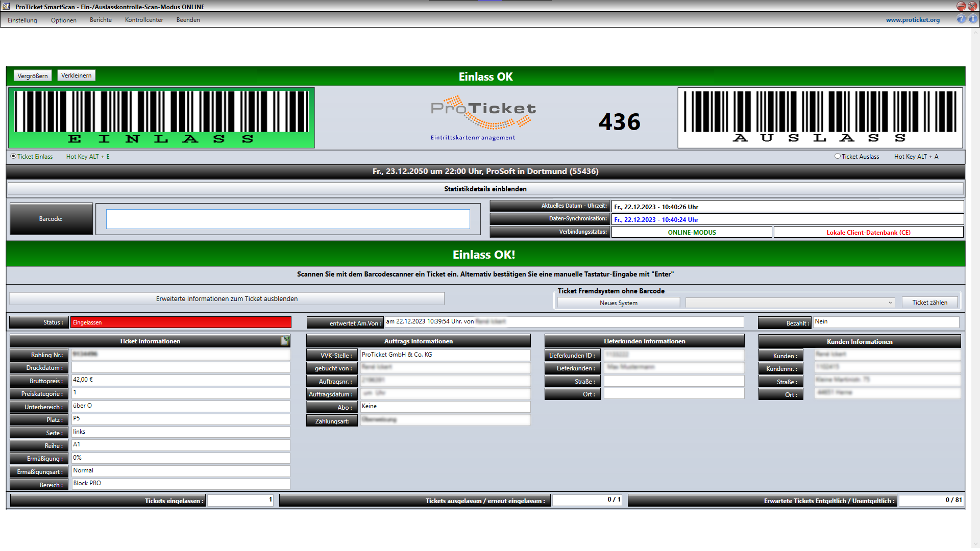This screenshot has width=980, height=551.
Task: Click the Bruttopreis field showing 42,00 €
Action: (181, 380)
